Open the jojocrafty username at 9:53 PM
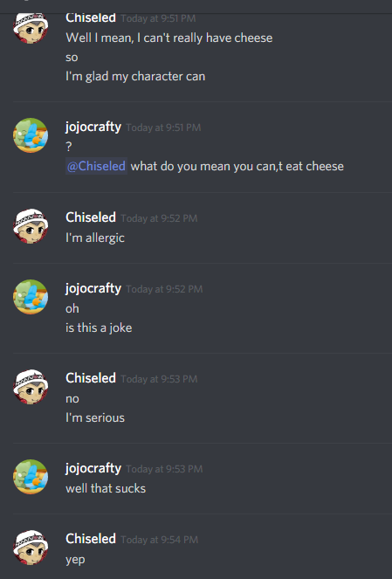 tap(93, 468)
